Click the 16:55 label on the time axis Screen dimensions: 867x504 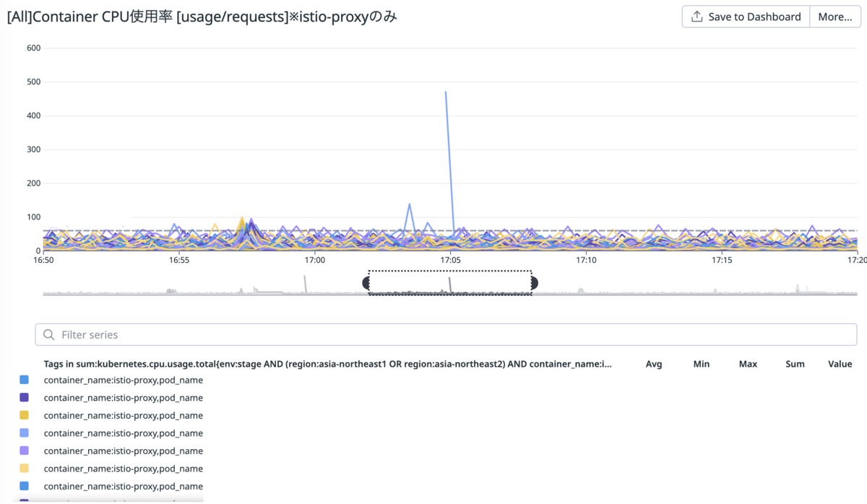[178, 260]
